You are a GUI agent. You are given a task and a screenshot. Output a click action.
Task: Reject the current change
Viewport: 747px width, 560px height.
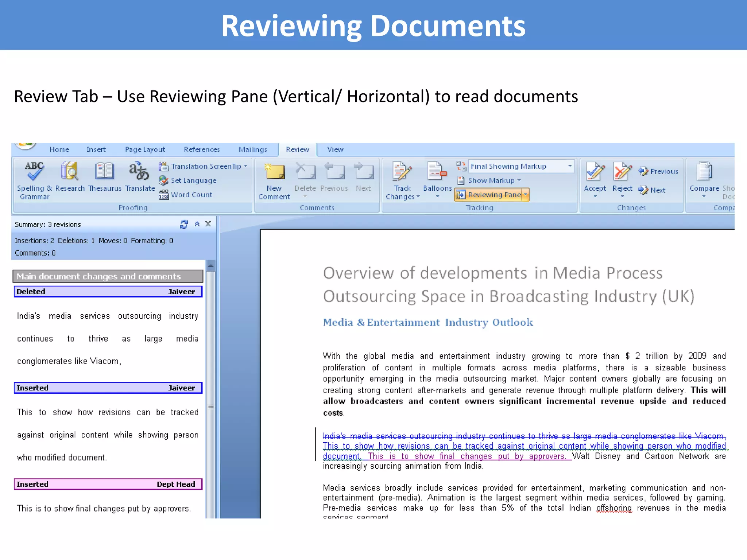coord(622,177)
